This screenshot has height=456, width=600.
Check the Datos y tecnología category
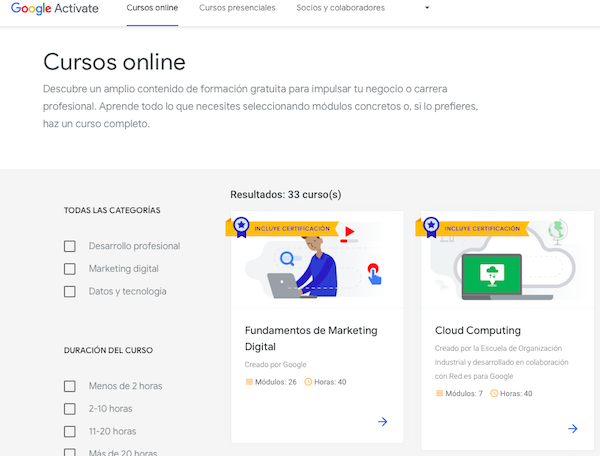(x=70, y=292)
